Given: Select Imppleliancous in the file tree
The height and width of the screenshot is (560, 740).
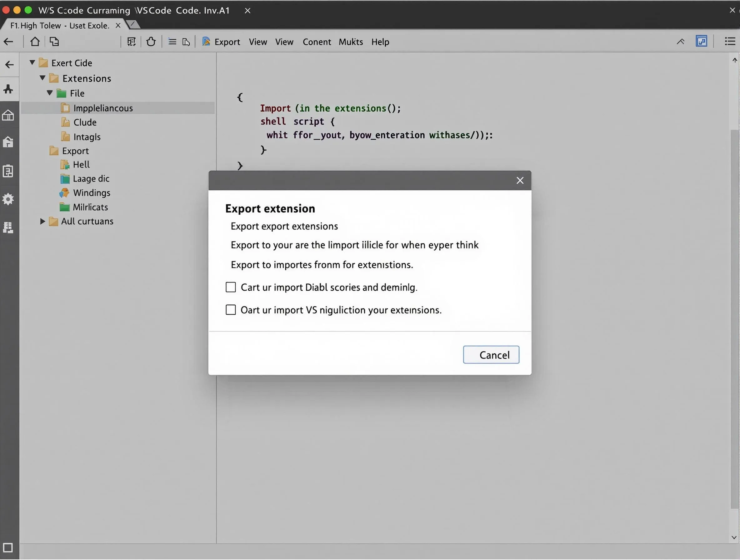Looking at the screenshot, I should 118,108.
